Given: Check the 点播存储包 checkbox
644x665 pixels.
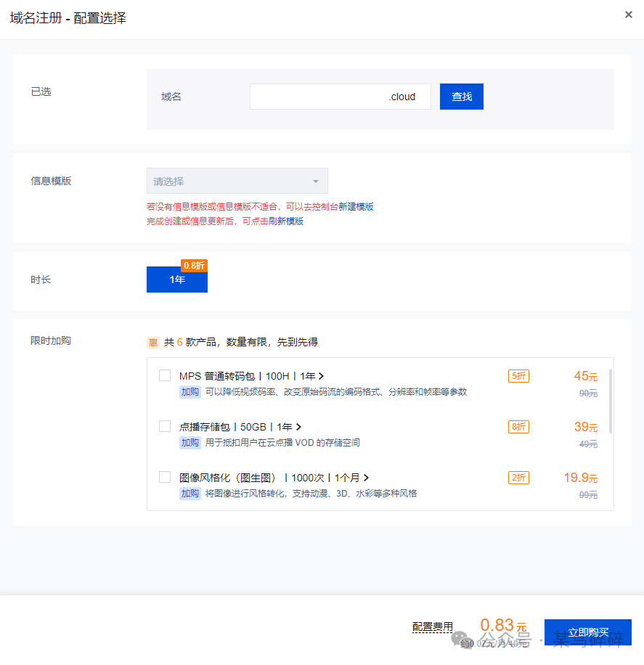Looking at the screenshot, I should tap(165, 426).
